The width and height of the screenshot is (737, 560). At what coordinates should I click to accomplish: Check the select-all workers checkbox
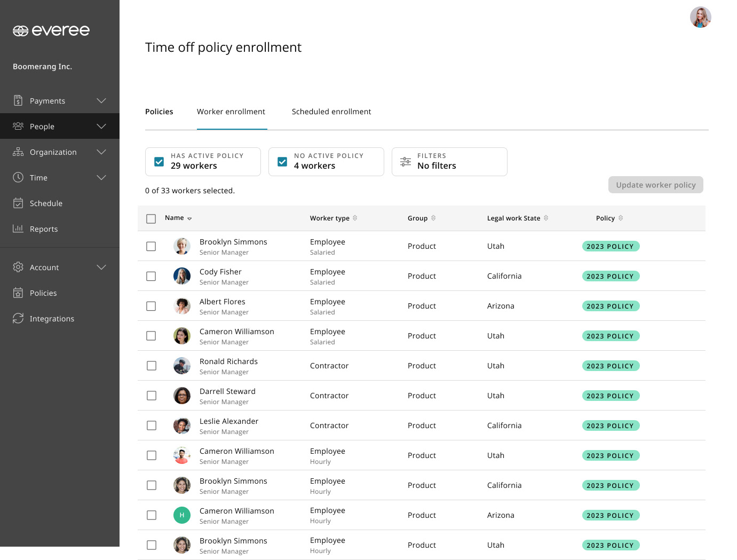click(x=151, y=219)
